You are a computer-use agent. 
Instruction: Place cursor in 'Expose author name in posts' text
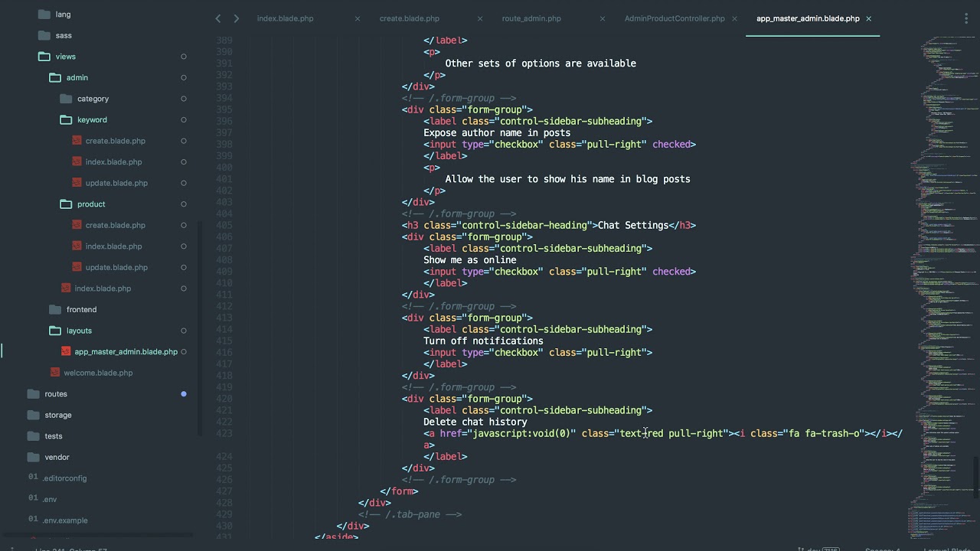tap(497, 132)
